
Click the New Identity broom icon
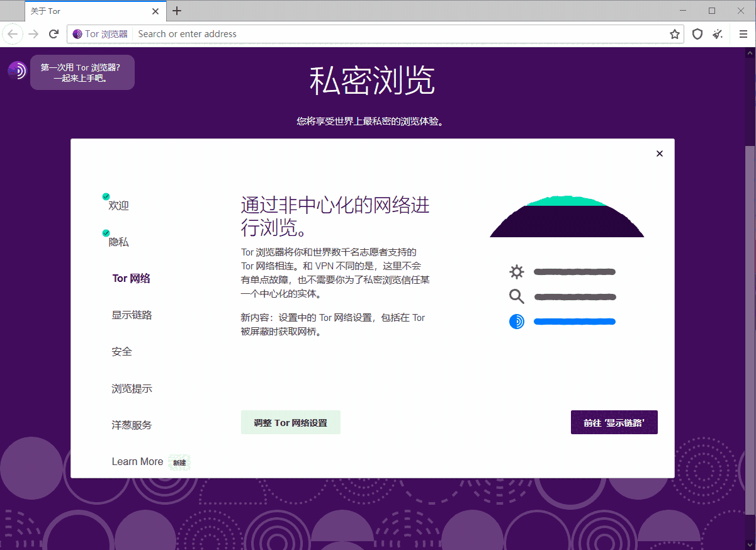(717, 34)
